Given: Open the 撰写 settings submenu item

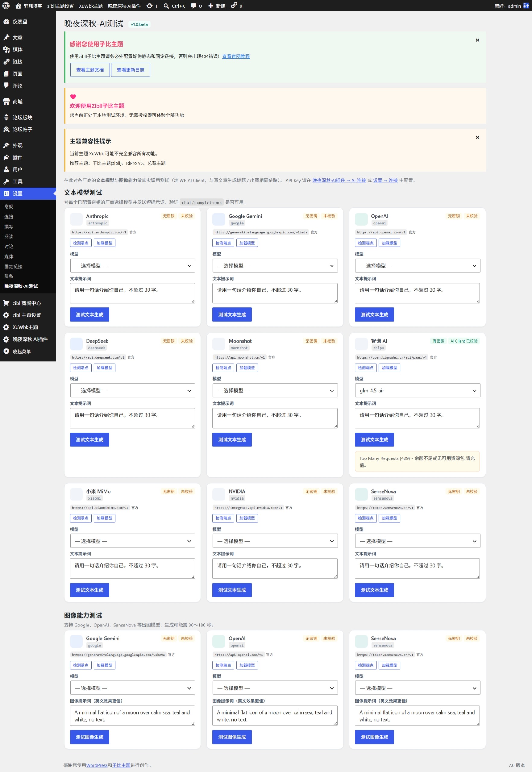Looking at the screenshot, I should click(9, 227).
